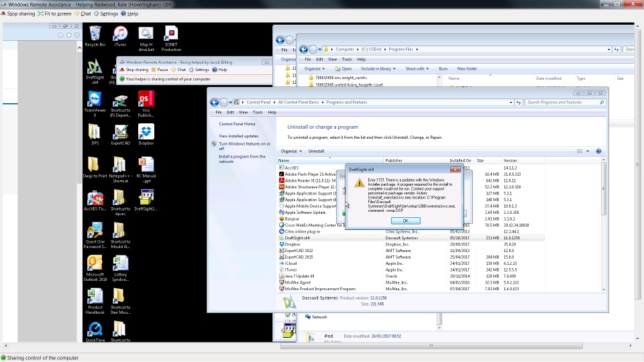Close the DraftSight x64 error dialog
The image size is (644, 362).
pos(455,169)
